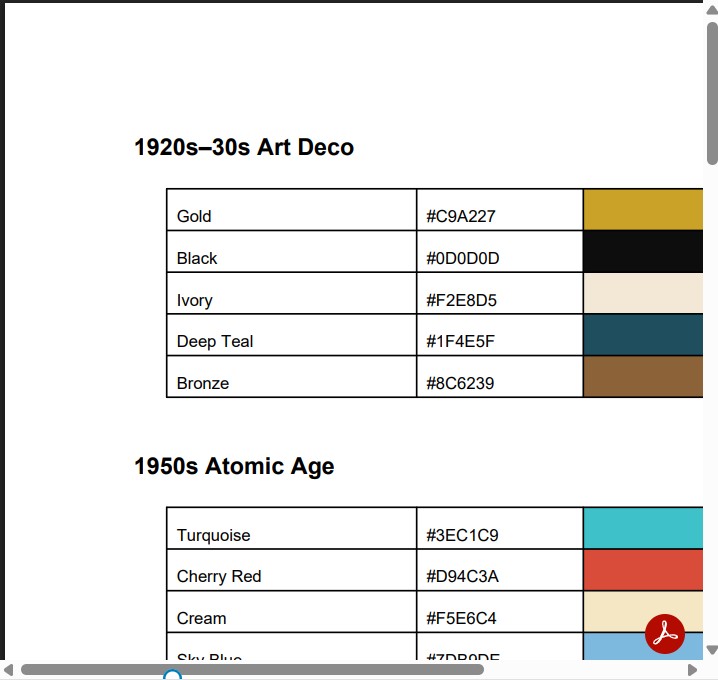The image size is (718, 680).
Task: Click the #C9A227 hex code cell
Action: [499, 211]
